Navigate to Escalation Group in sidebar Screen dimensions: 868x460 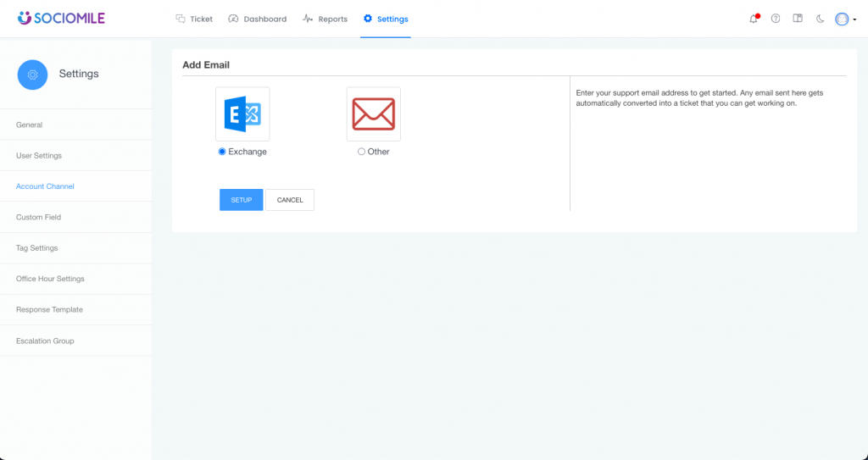coord(45,341)
